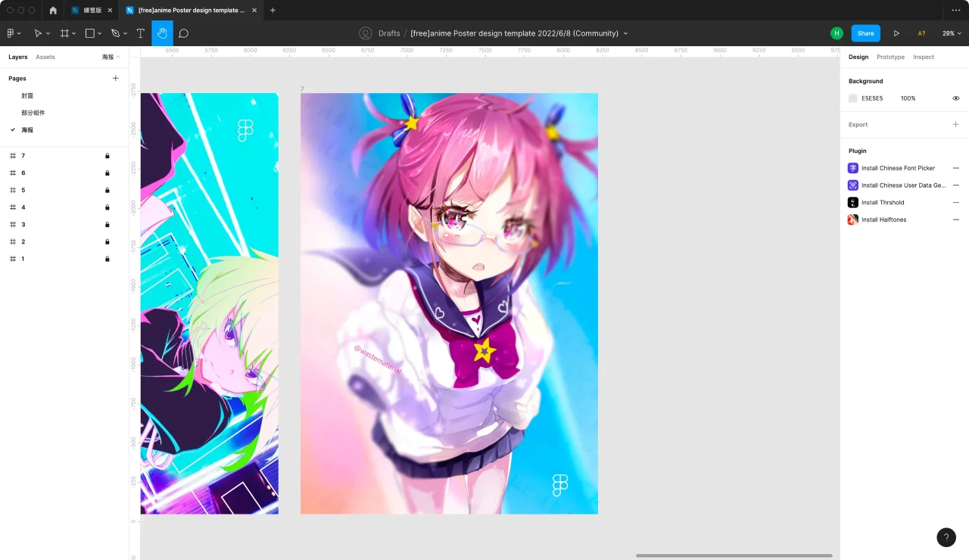Screen dimensions: 969x560
Task: Open the window overflow three-dots menu
Action: click(x=955, y=10)
